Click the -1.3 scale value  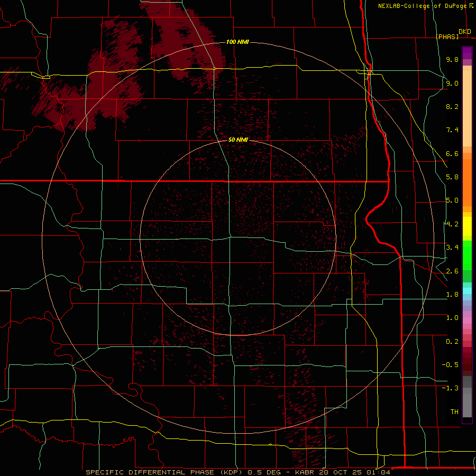450,388
